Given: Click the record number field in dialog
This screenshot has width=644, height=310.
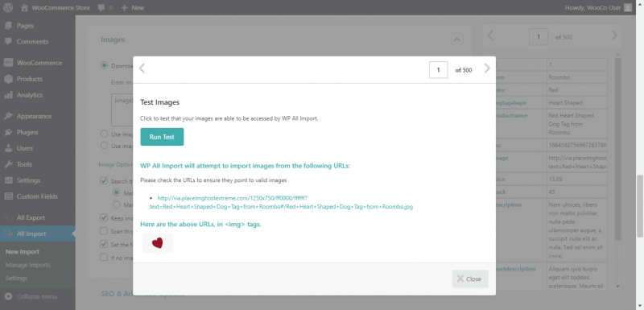Looking at the screenshot, I should 438,70.
